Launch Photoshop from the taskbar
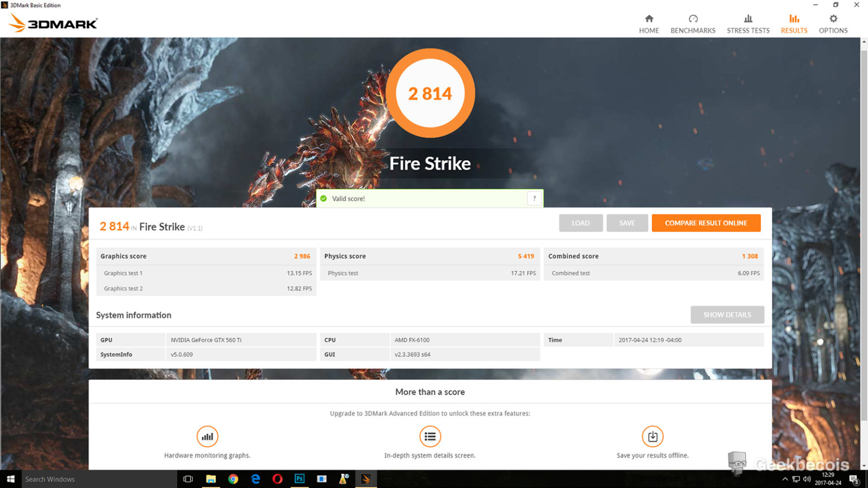The width and height of the screenshot is (868, 488). tap(300, 479)
